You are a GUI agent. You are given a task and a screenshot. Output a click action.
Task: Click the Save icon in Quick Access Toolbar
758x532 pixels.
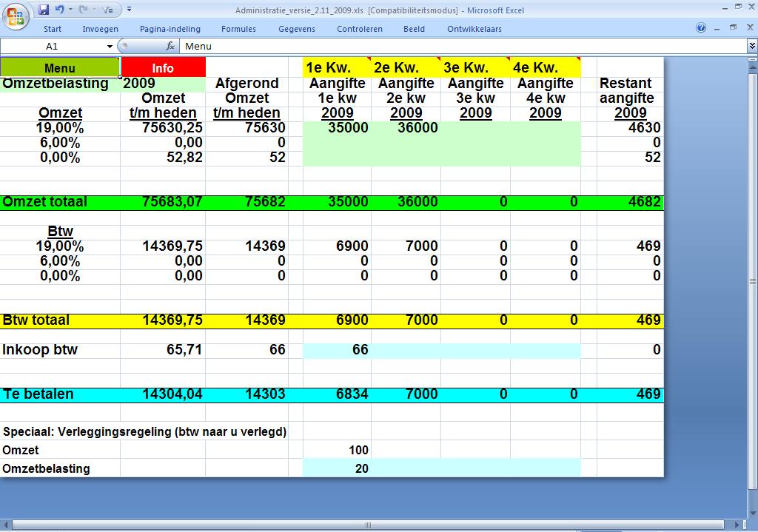click(x=44, y=10)
